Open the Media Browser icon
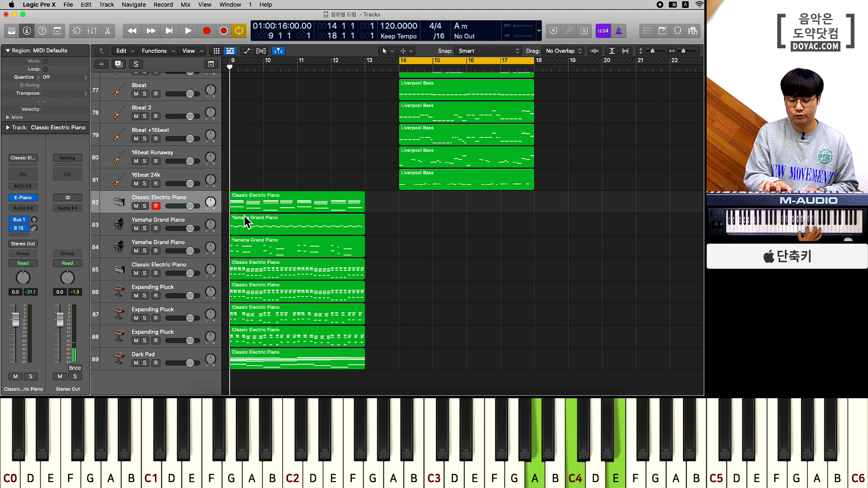 point(693,31)
